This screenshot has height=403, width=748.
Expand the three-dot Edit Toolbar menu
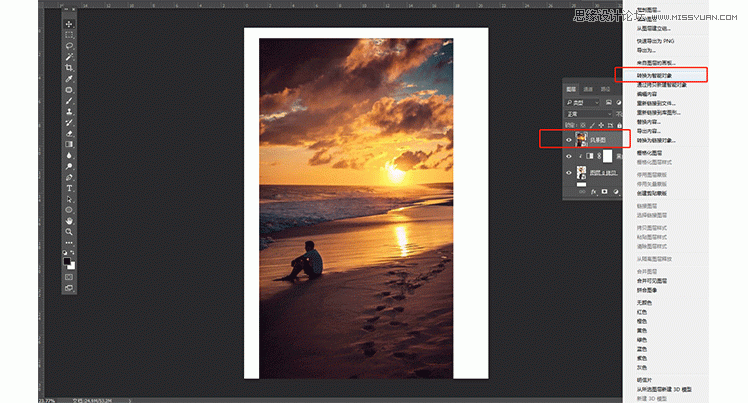(69, 242)
